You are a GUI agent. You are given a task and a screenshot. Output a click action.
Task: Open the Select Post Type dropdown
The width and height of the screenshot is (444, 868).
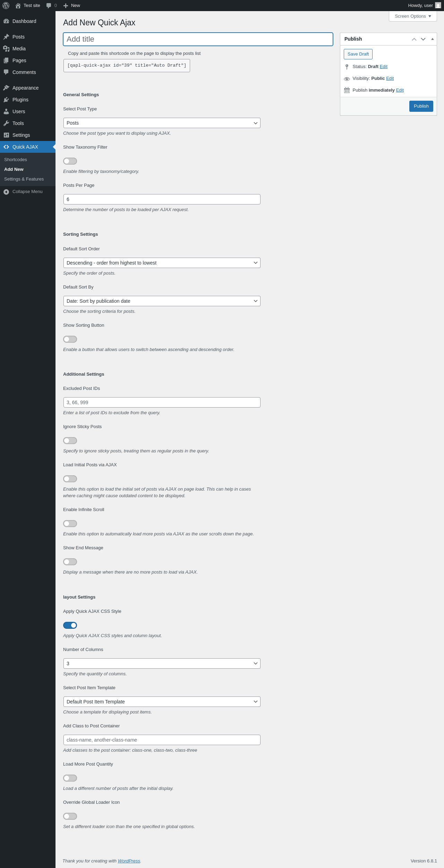pyautogui.click(x=162, y=123)
